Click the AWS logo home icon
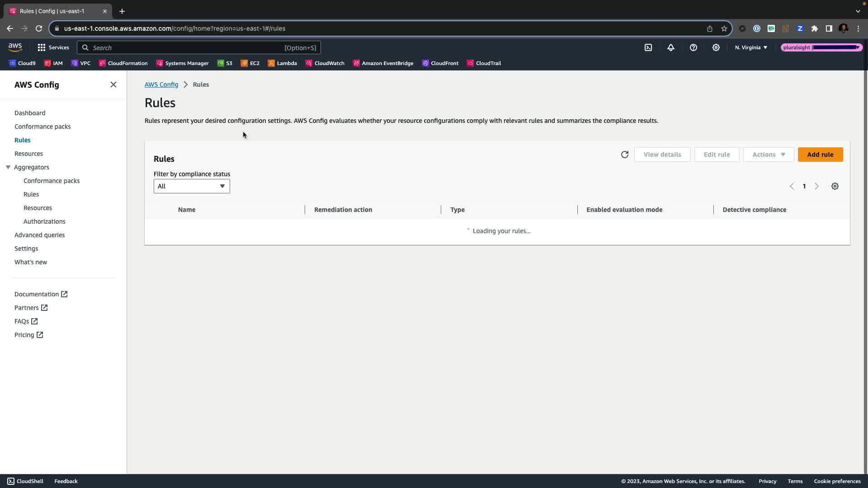Screen dimensions: 868x488 coord(15,47)
